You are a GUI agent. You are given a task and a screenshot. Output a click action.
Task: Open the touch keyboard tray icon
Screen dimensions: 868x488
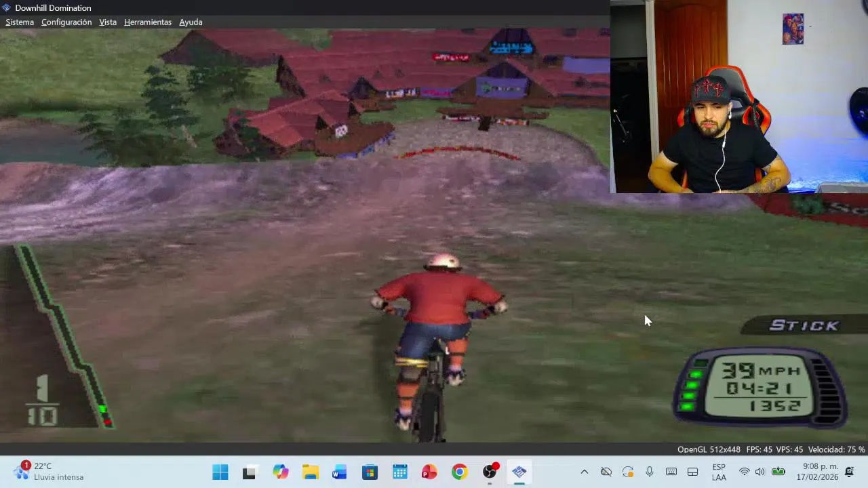point(671,472)
